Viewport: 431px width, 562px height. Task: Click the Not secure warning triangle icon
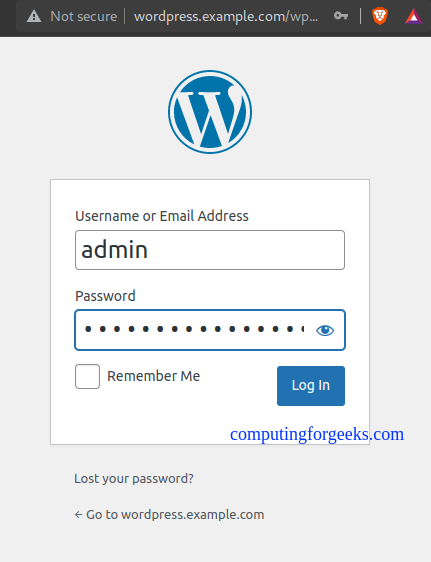pyautogui.click(x=34, y=16)
